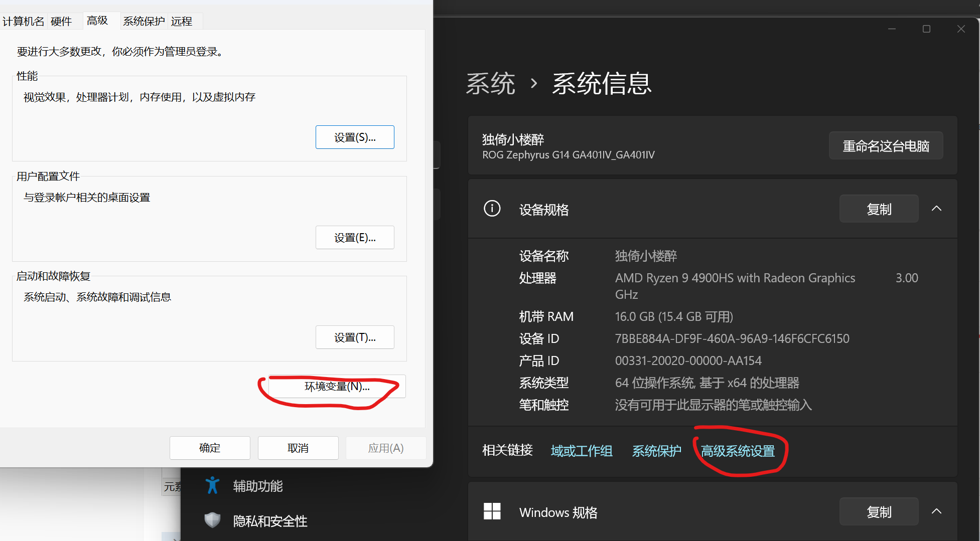The image size is (980, 541).
Task: Click the RAM value 16.0 GB (15.4 GB 可用)
Action: (674, 316)
